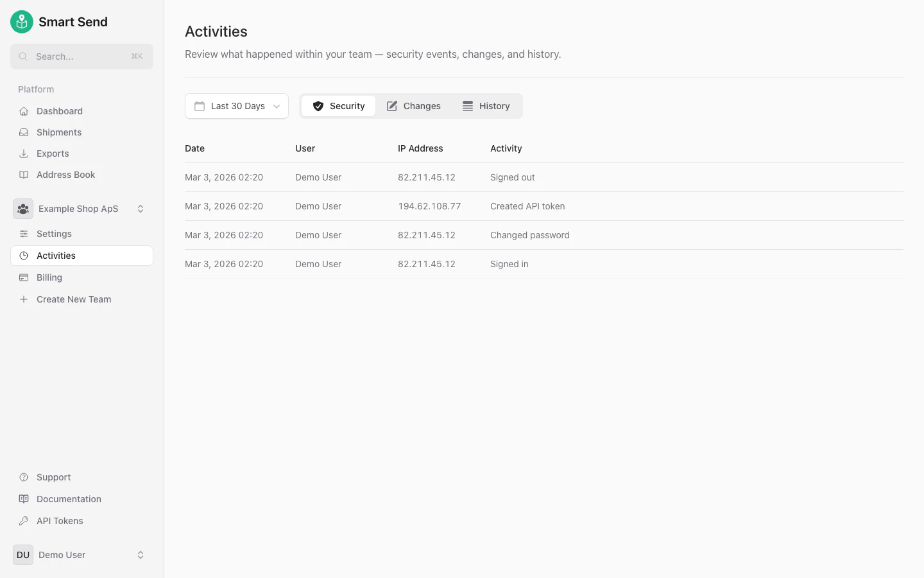Click the DU avatar badge

point(22,554)
